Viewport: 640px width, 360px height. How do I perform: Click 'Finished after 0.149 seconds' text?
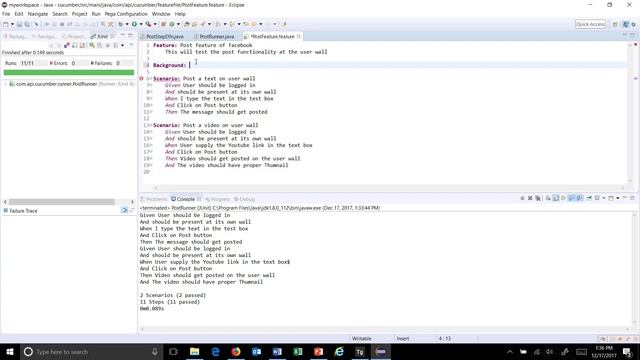[33, 53]
